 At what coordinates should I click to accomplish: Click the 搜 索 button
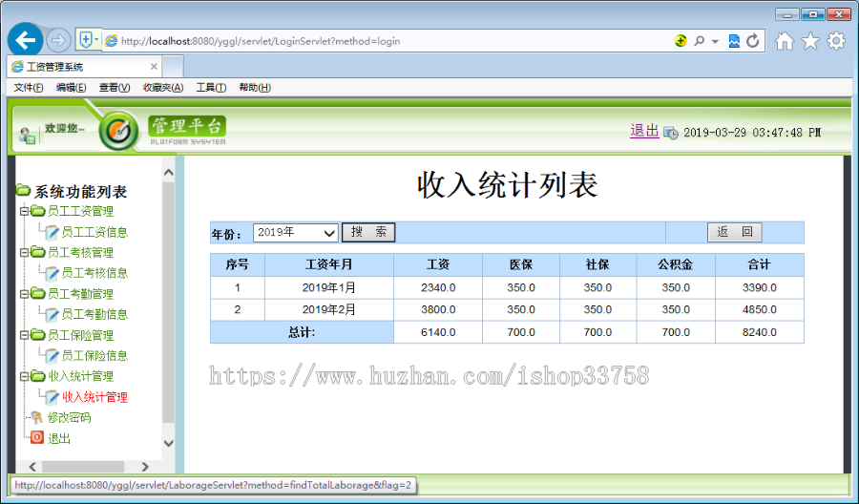(368, 232)
